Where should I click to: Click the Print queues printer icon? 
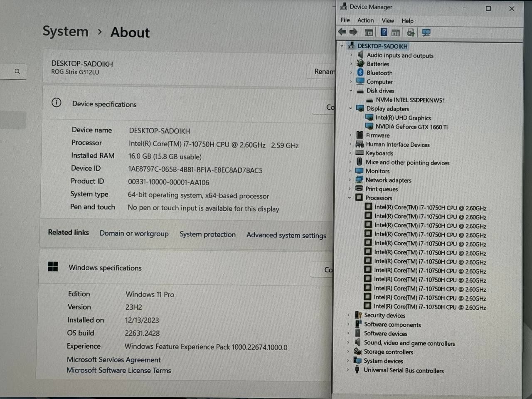pos(359,189)
